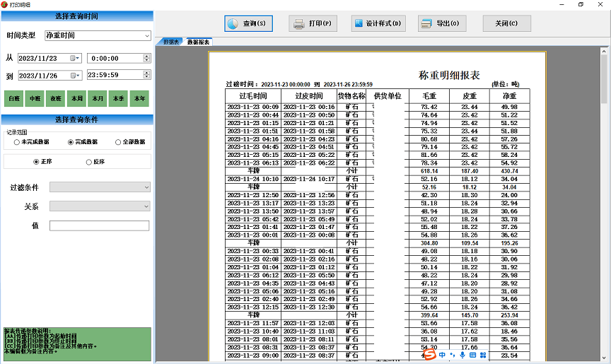This screenshot has width=611, height=364.
Task: Select 全部数据 radio option
Action: [118, 142]
